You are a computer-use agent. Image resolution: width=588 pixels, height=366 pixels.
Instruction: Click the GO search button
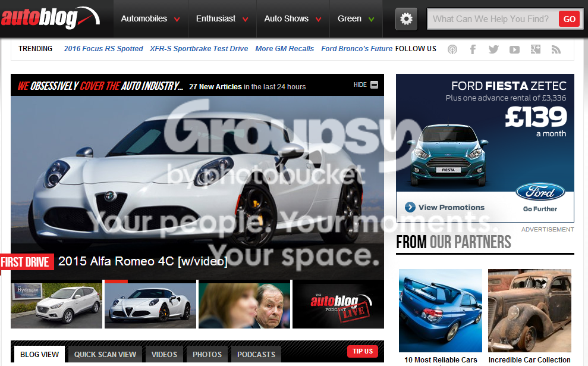(569, 19)
